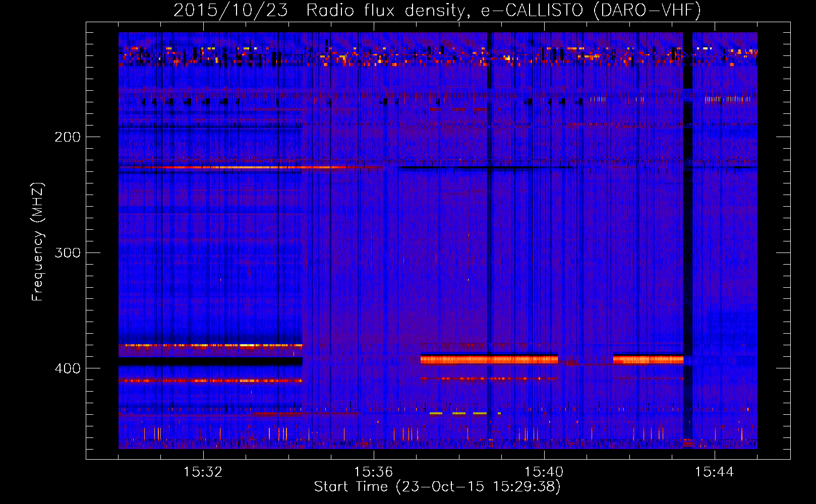Click the 'Frequency (MHZ)' axis label
816x504 pixels.
click(38, 242)
